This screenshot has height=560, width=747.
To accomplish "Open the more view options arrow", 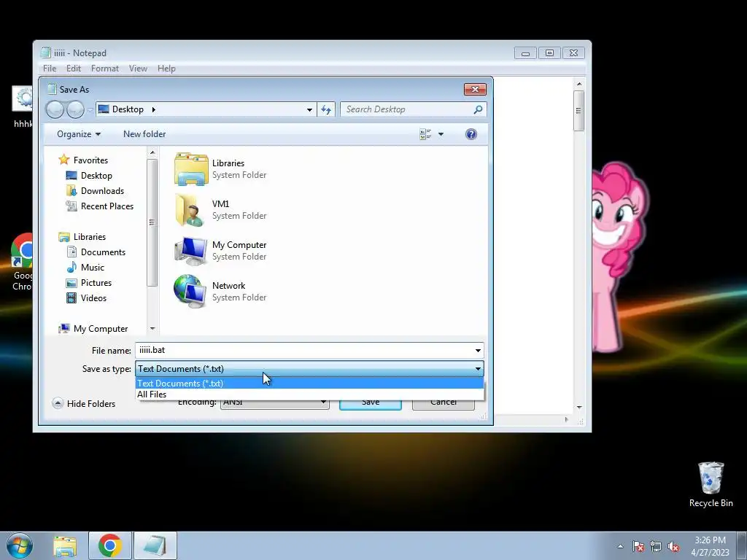I will [441, 134].
